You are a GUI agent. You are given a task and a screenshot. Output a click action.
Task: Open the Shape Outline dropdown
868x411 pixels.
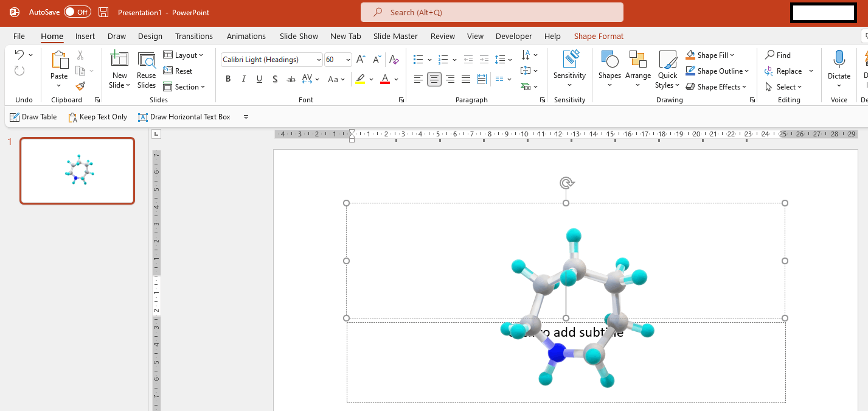[746, 71]
